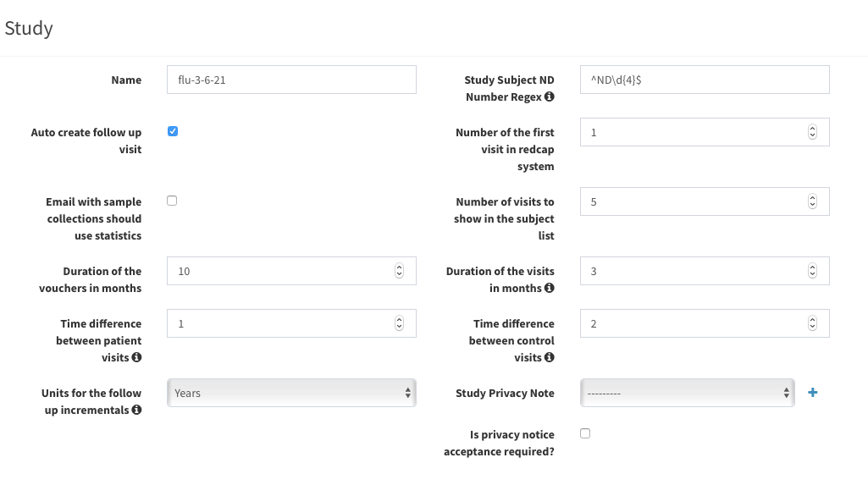
Task: Click info icon for time difference between patient visits
Action: pos(136,358)
